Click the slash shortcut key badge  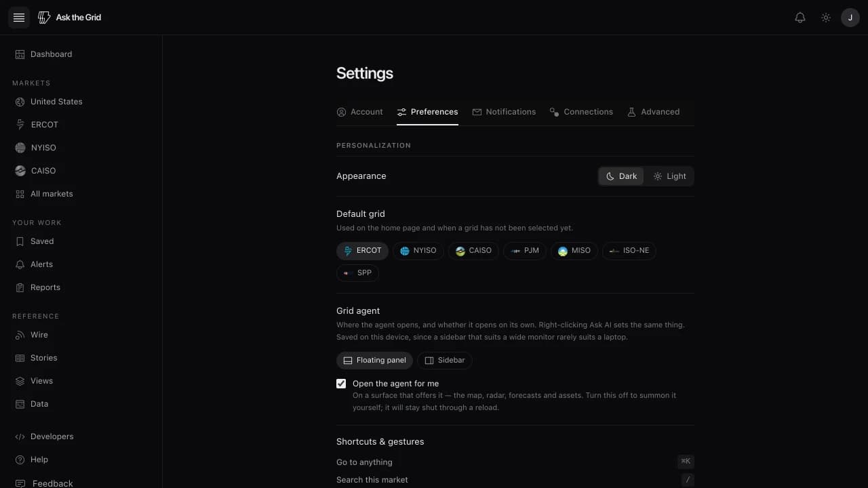click(x=688, y=480)
